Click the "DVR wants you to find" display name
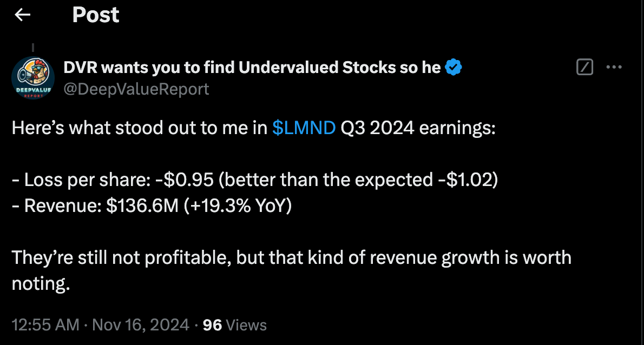This screenshot has height=345, width=644. 252,68
